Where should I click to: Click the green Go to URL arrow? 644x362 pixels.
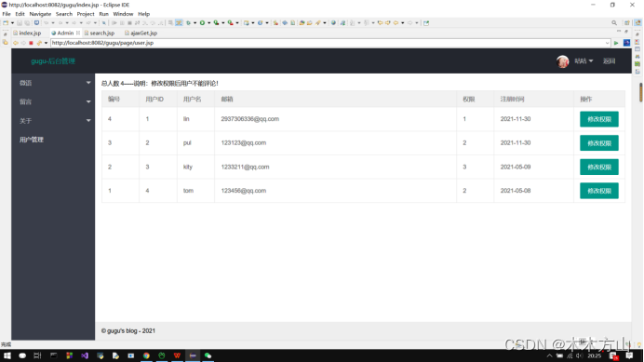point(616,43)
